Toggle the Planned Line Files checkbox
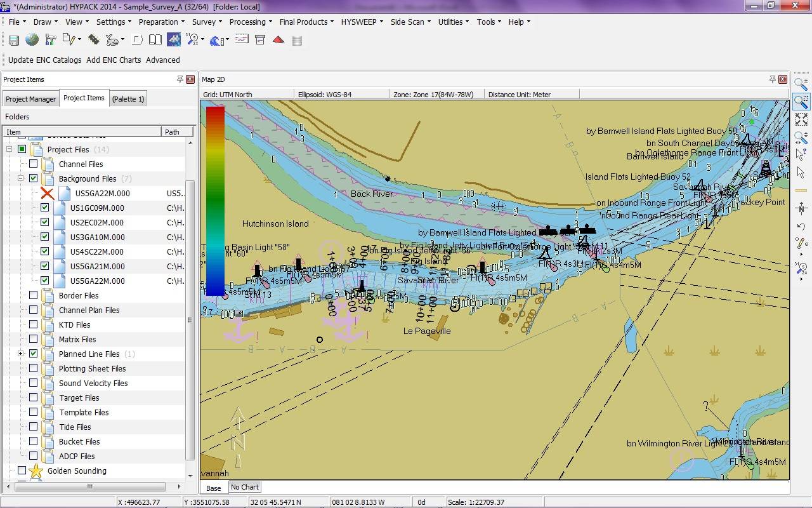Screen dimensions: 812x508 click(x=34, y=354)
